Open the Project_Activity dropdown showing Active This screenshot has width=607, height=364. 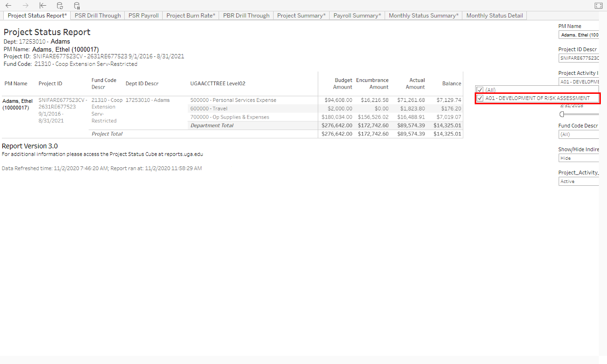point(579,181)
